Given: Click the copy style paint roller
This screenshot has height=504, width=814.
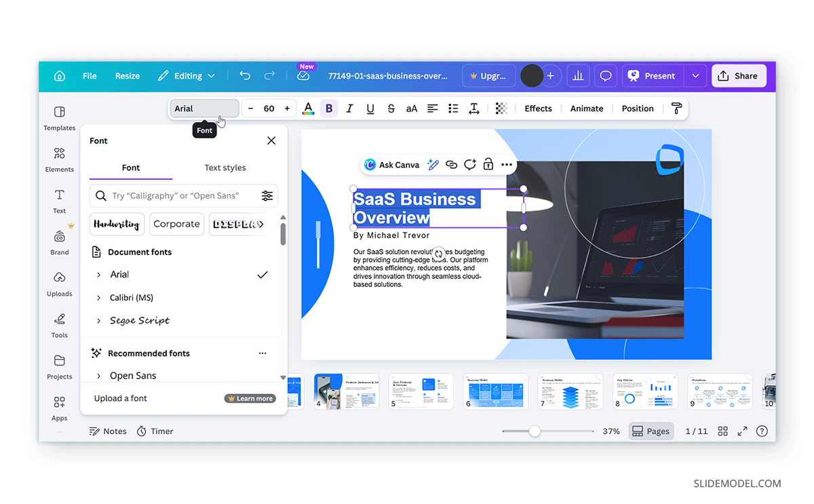Looking at the screenshot, I should [x=676, y=109].
